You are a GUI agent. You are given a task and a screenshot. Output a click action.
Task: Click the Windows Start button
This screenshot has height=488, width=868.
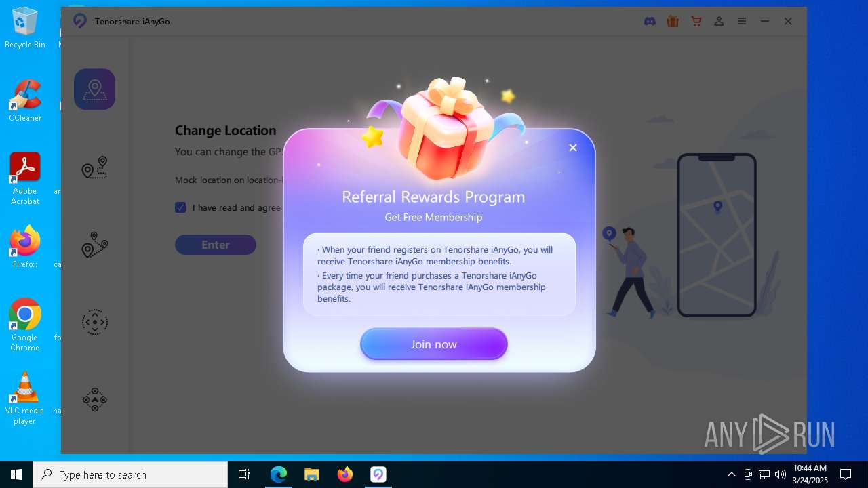click(16, 474)
